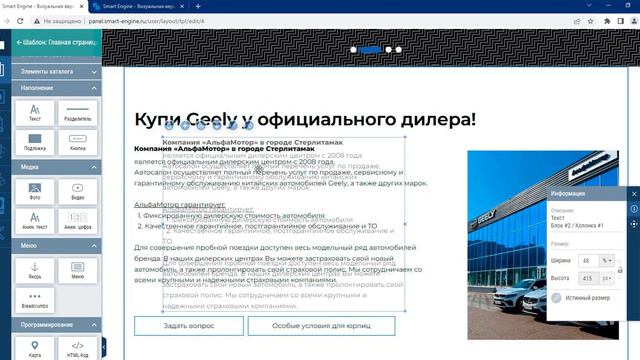This screenshot has width=640, height=360.
Task: Add the Аним. цифра widget
Action: pyautogui.click(x=78, y=221)
